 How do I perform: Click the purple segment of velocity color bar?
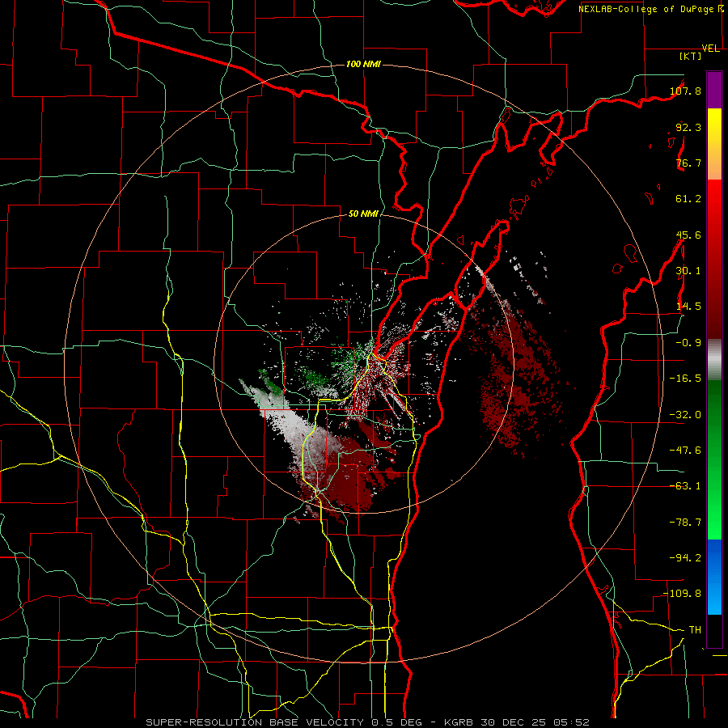click(714, 90)
